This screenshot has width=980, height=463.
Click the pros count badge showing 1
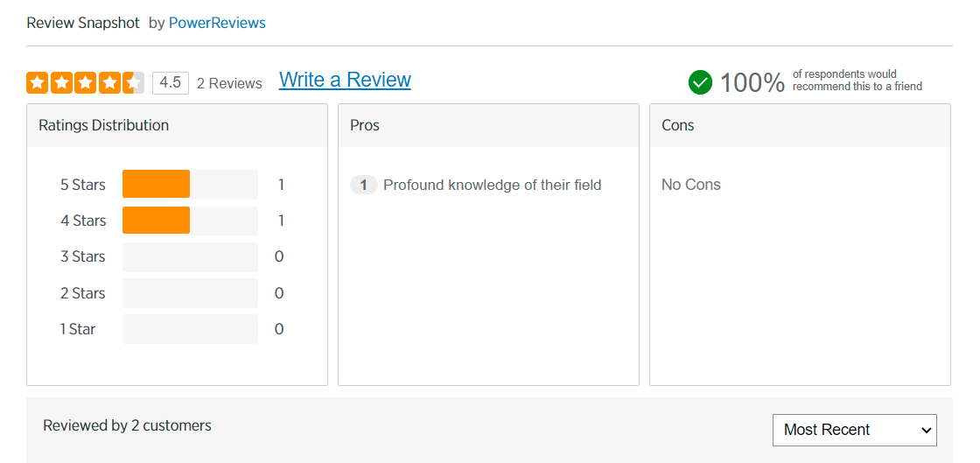[x=363, y=185]
